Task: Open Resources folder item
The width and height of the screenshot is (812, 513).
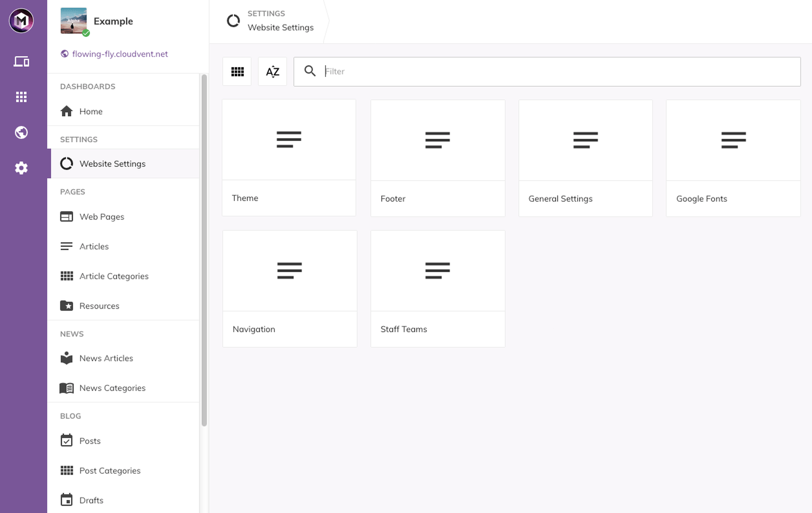Action: coord(99,306)
